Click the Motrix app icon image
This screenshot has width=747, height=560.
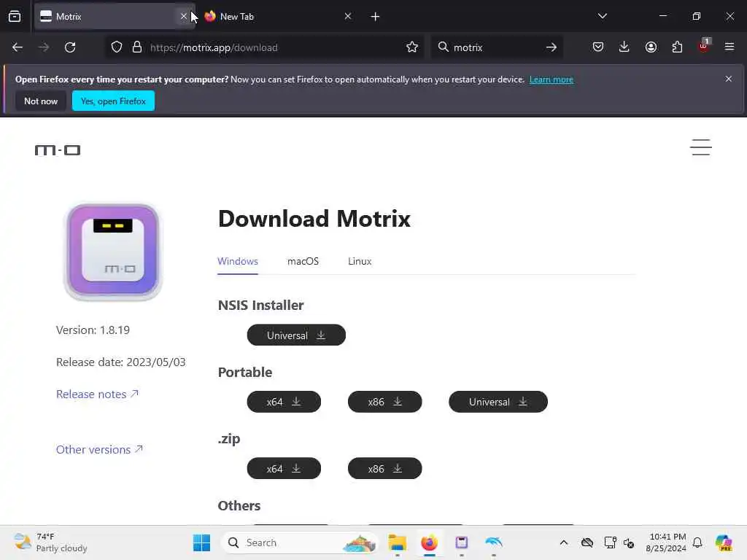coord(113,252)
